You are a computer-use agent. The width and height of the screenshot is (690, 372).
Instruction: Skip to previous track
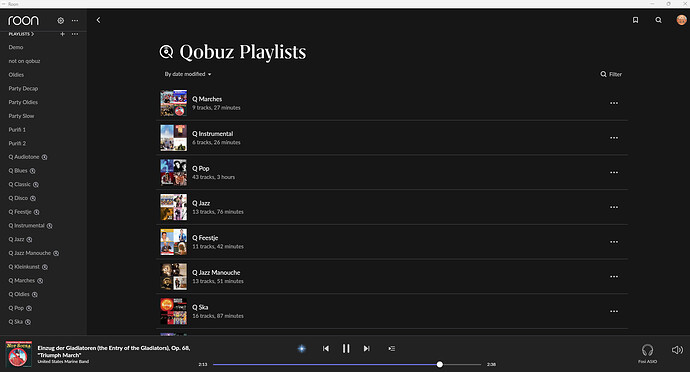coord(326,349)
